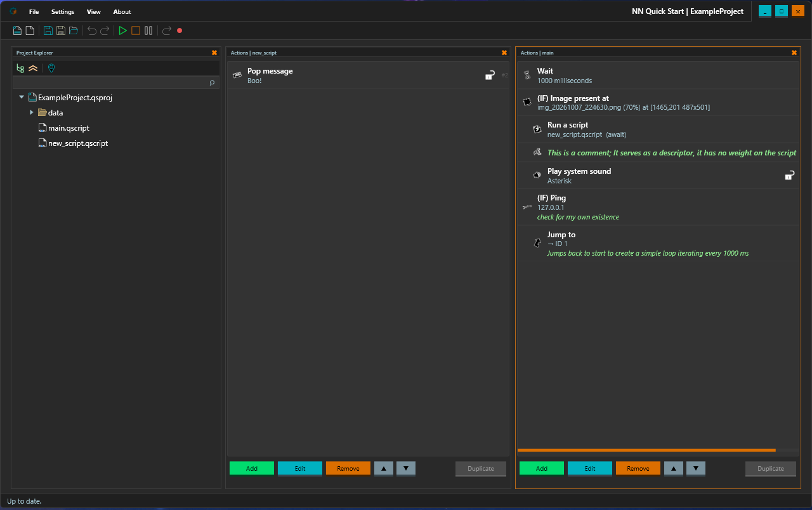Click the icon of Image present at action
Screen dimensions: 812x510
pyautogui.click(x=527, y=102)
